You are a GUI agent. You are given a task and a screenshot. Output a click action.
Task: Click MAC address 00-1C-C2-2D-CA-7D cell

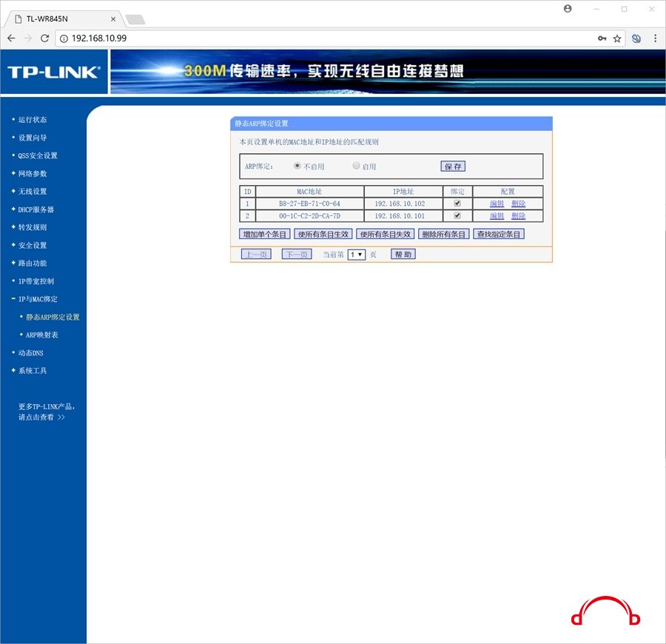pos(309,216)
